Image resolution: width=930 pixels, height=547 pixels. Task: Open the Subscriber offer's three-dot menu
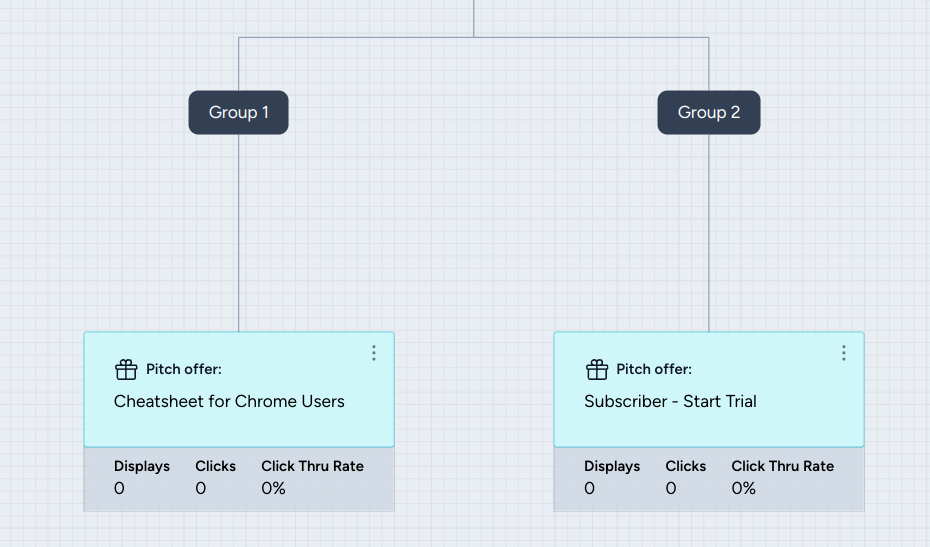[x=843, y=353]
